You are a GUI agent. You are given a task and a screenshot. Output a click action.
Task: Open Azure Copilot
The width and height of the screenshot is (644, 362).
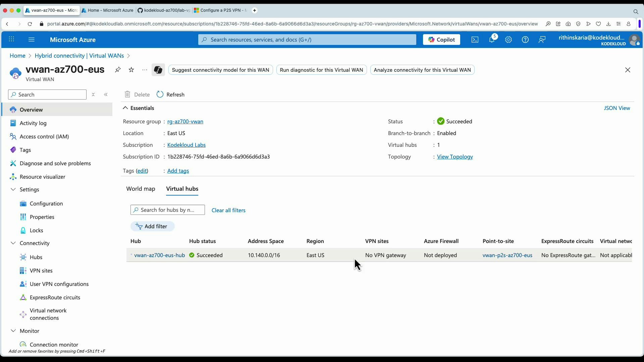tap(441, 39)
